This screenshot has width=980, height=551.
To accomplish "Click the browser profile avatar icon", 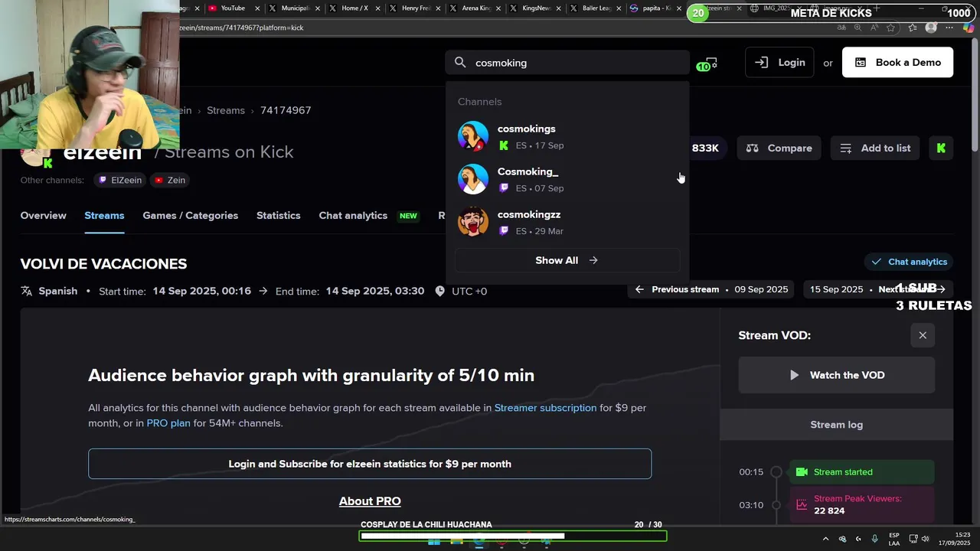I will pyautogui.click(x=931, y=28).
